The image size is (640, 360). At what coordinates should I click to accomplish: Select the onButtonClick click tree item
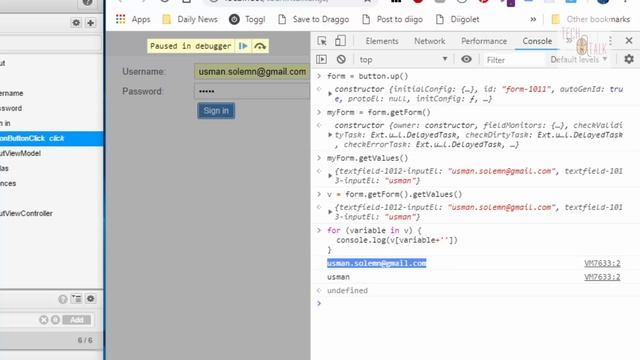51,138
